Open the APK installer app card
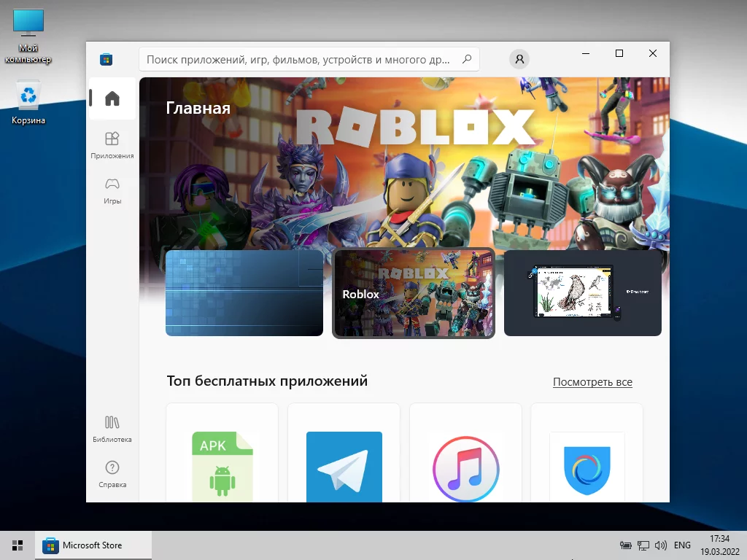 point(222,453)
